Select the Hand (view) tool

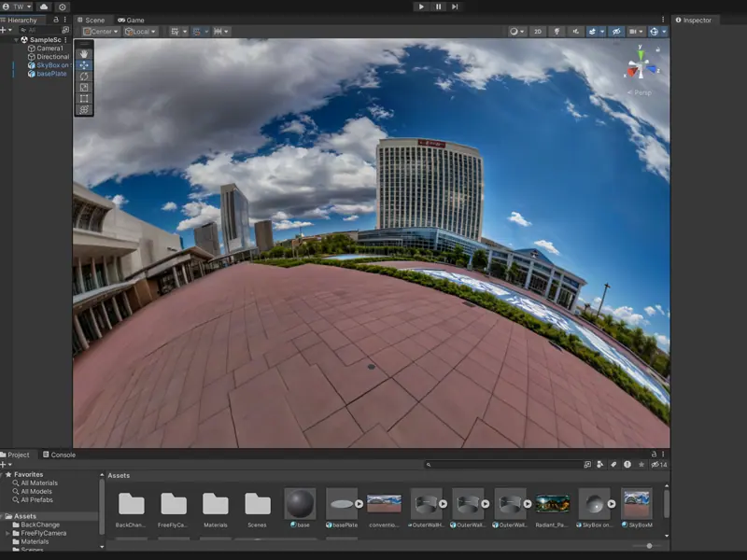84,53
